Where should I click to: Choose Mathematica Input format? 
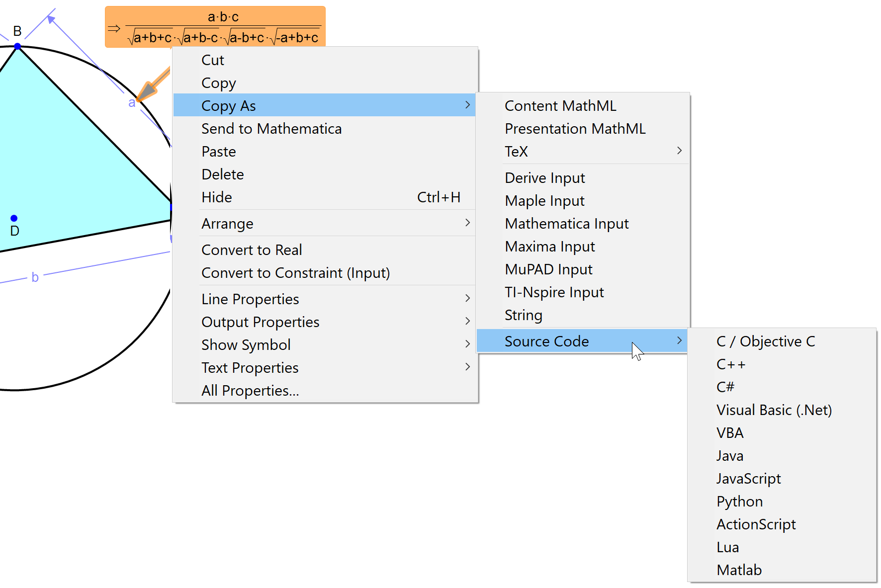pos(566,224)
